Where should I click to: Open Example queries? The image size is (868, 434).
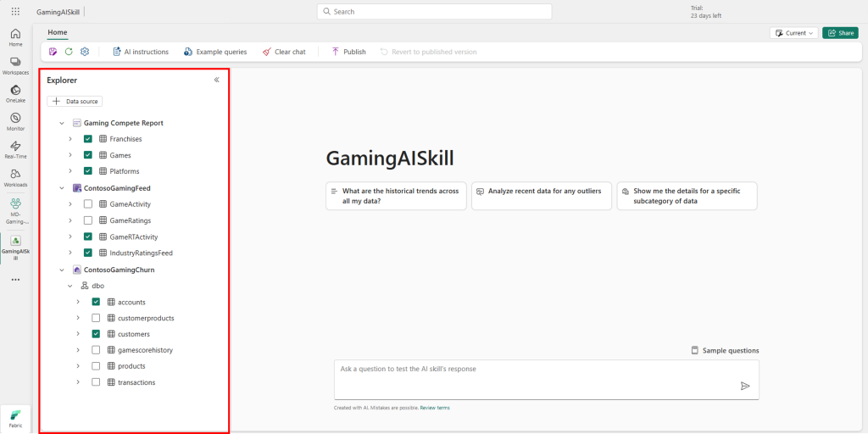215,52
